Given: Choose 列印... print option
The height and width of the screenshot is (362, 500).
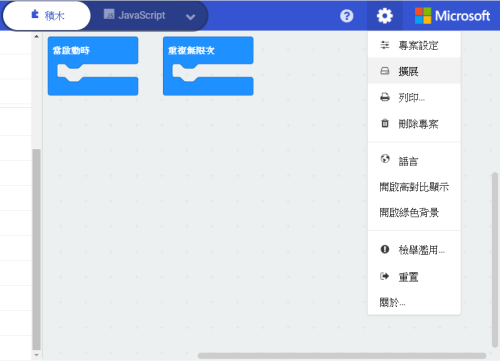Looking at the screenshot, I should [x=414, y=97].
